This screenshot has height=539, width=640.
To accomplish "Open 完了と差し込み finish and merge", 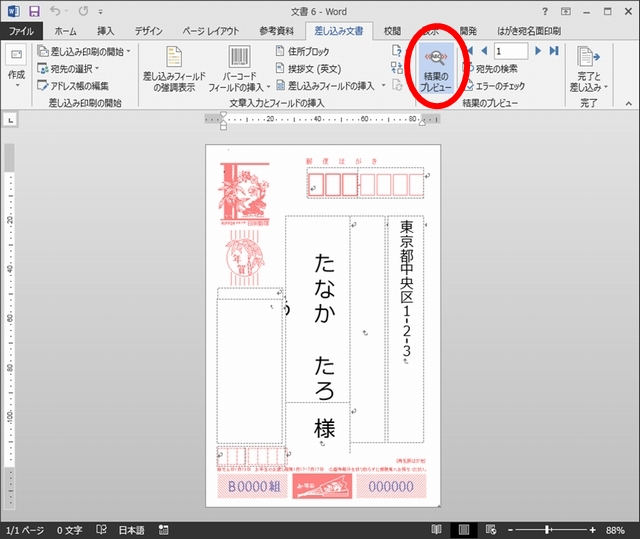I will [x=589, y=68].
